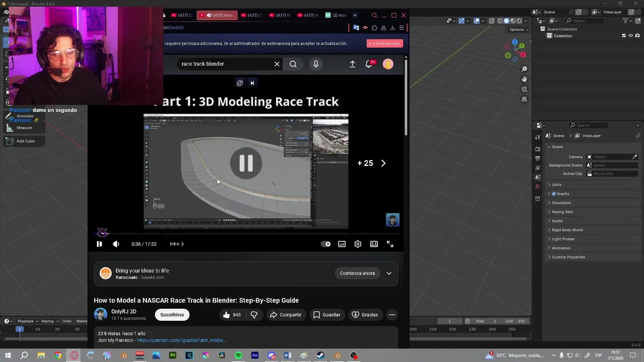Toggle Show Overlays in viewport header

[x=476, y=21]
